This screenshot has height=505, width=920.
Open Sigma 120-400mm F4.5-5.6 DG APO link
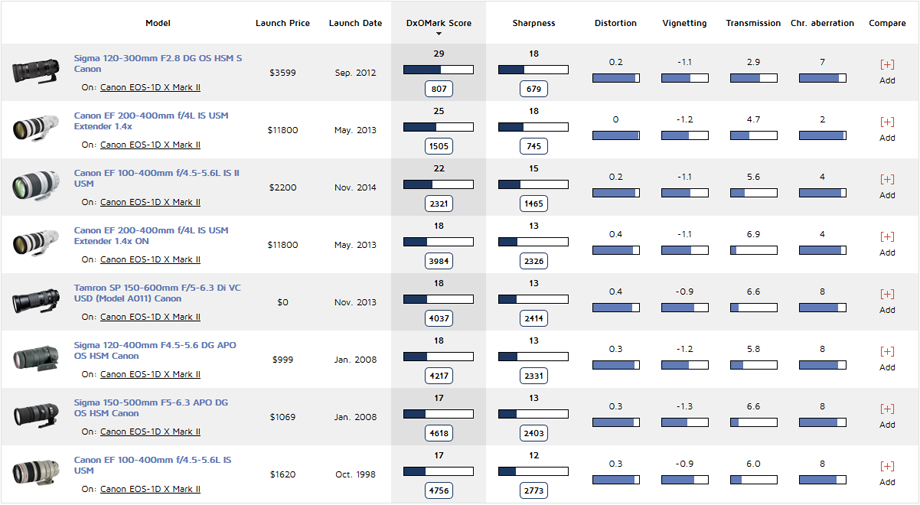tap(155, 351)
